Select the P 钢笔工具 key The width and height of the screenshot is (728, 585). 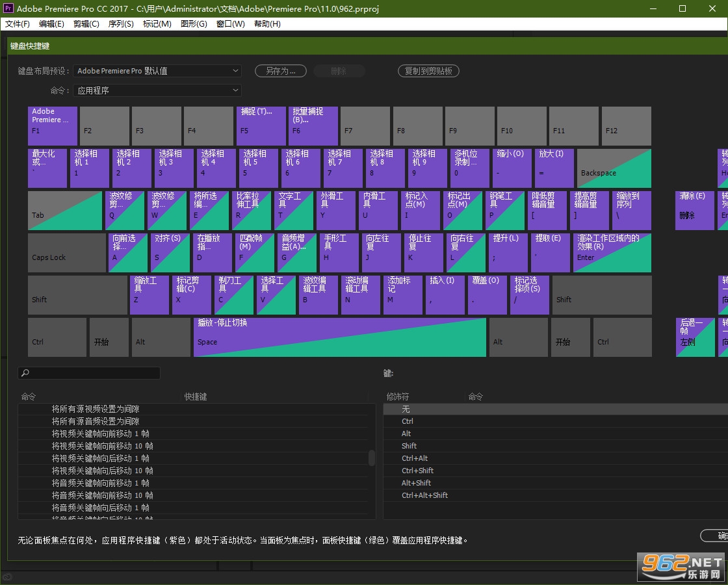tap(504, 211)
